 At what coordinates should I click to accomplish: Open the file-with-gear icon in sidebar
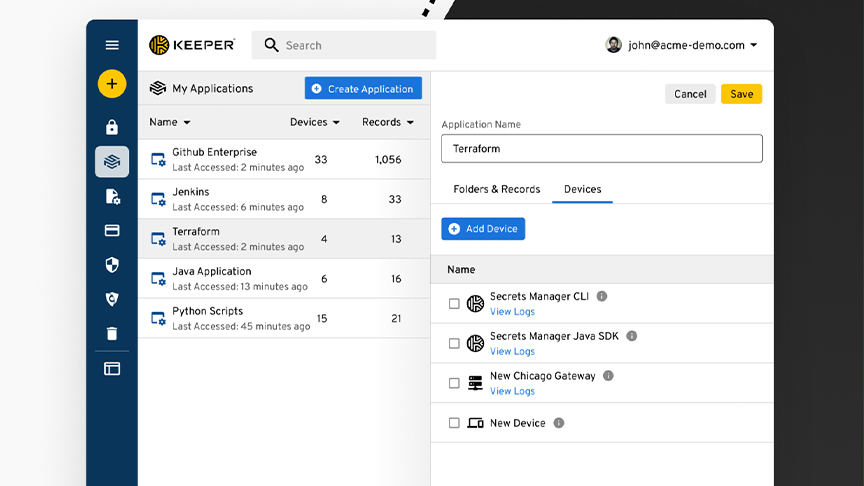click(112, 196)
